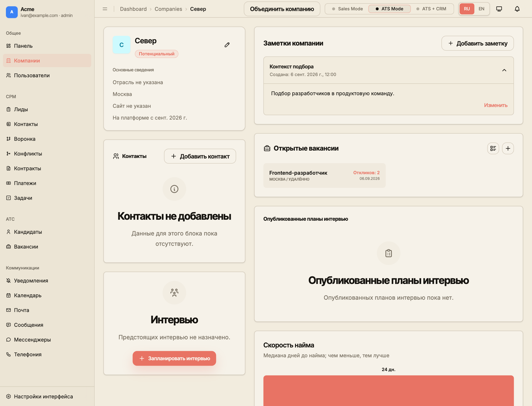Screen dimensions: 532x406
Task: Set language to EN
Action: [x=481, y=9]
